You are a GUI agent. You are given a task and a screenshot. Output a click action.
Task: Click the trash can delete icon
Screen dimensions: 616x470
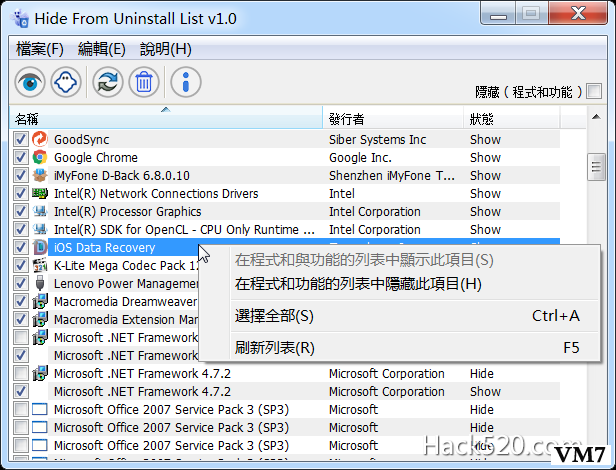tap(144, 82)
